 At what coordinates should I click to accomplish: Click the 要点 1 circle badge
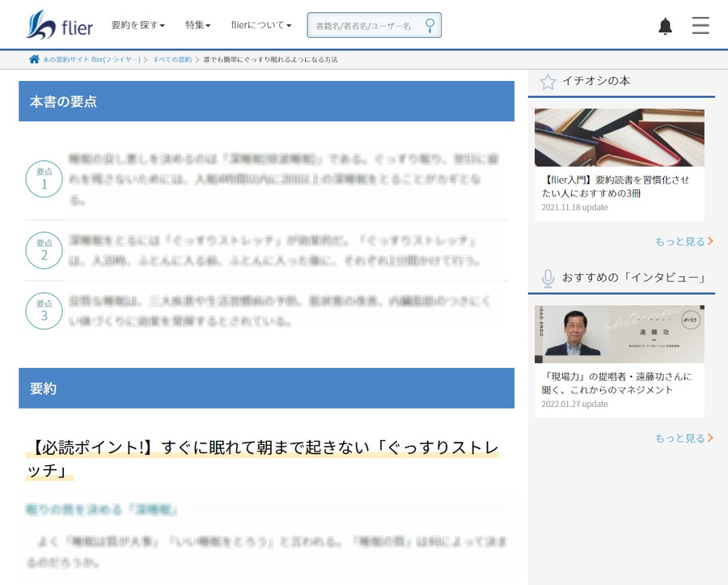44,179
